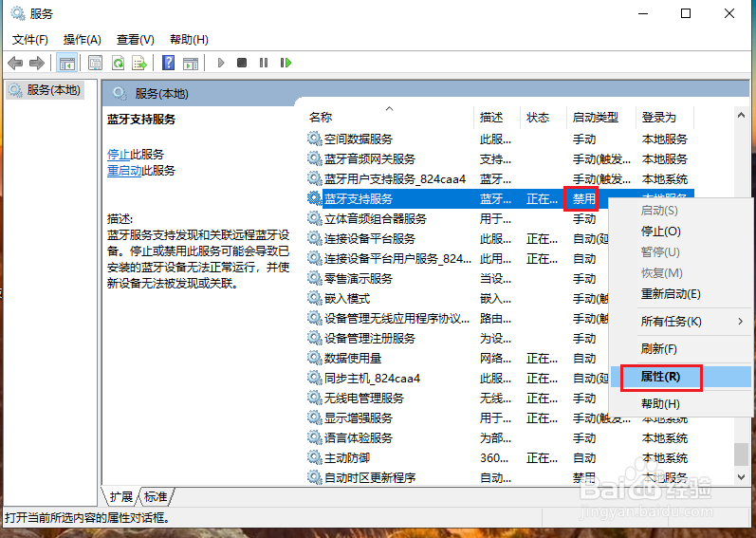The height and width of the screenshot is (538, 756).
Task: Sort by the 状态 column header
Action: coord(544,117)
